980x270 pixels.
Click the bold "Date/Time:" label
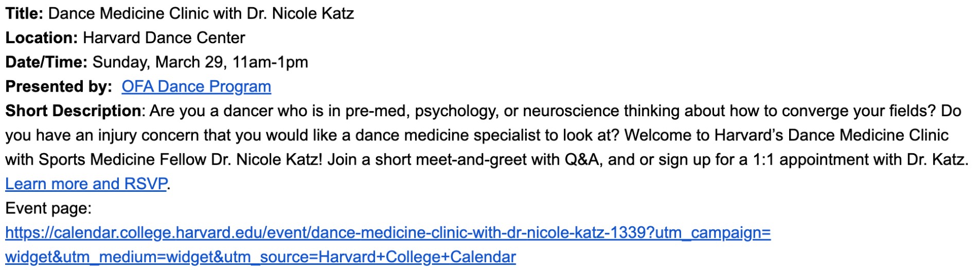[x=46, y=62]
